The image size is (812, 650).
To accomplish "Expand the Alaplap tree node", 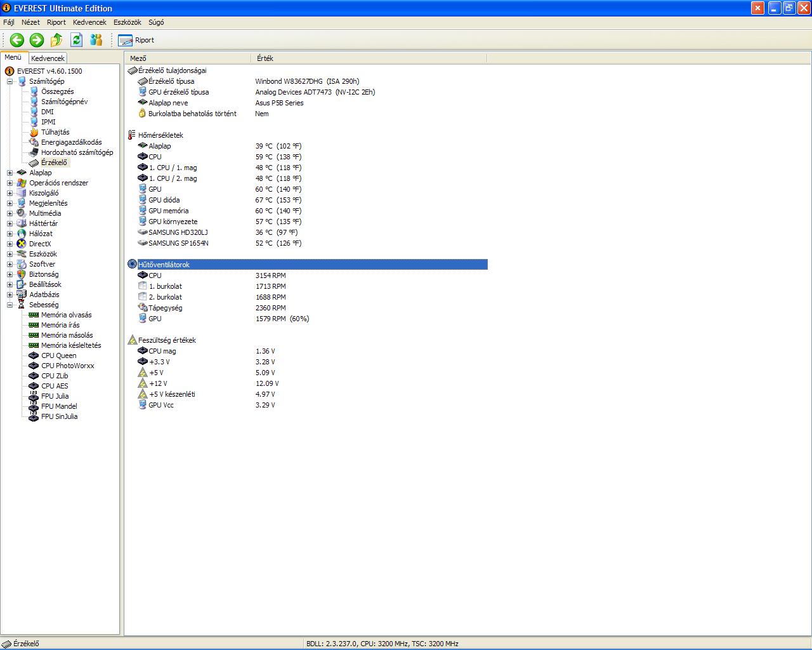I will (10, 173).
